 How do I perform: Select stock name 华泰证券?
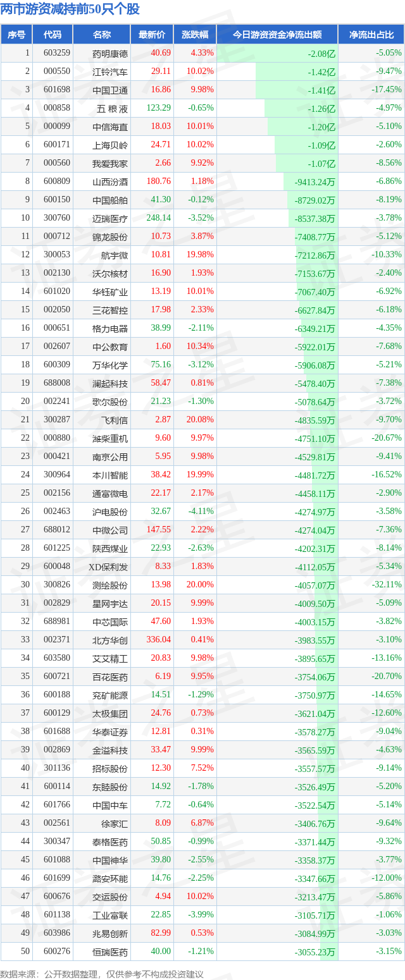click(110, 732)
